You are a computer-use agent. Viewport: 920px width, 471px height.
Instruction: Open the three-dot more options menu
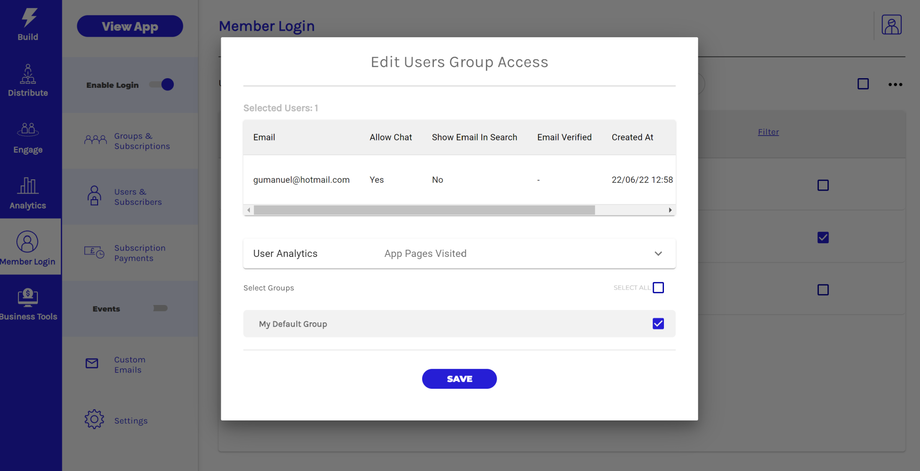[x=895, y=85]
